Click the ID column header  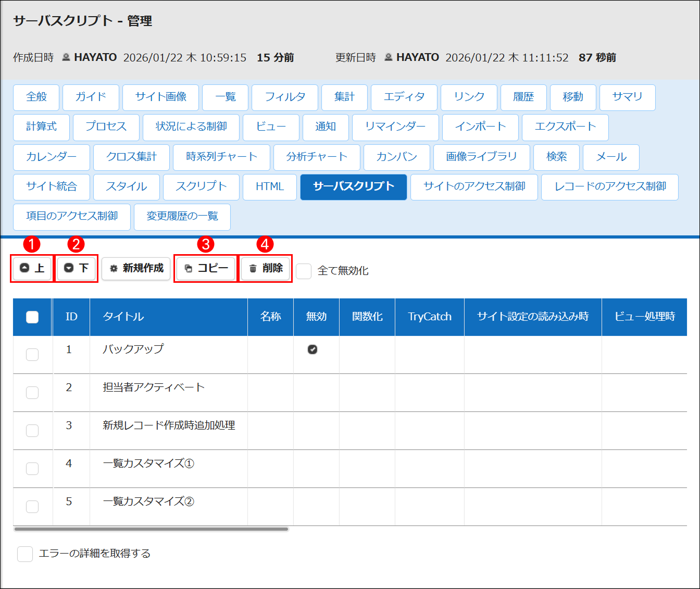click(71, 317)
